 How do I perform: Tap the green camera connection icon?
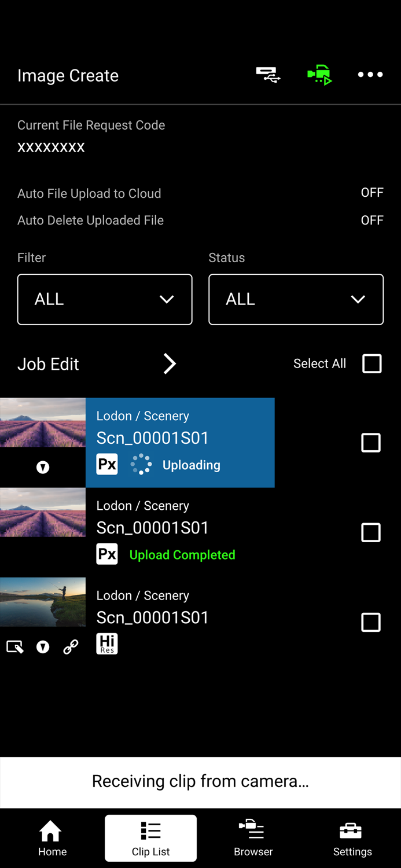pyautogui.click(x=319, y=75)
